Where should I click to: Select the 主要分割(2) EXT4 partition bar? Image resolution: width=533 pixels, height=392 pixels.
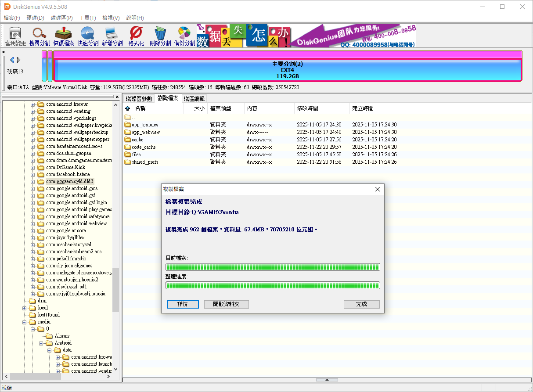tap(288, 70)
